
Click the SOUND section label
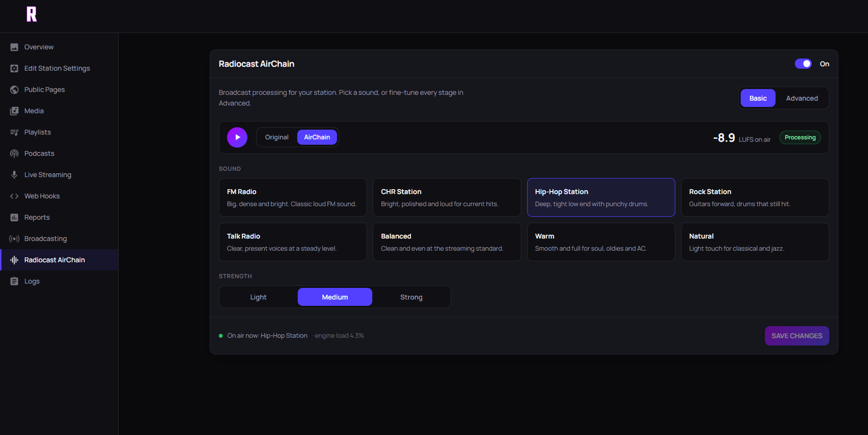coord(229,169)
